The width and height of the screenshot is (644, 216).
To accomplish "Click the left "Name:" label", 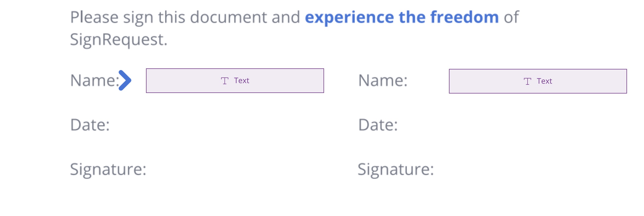I will (x=95, y=80).
